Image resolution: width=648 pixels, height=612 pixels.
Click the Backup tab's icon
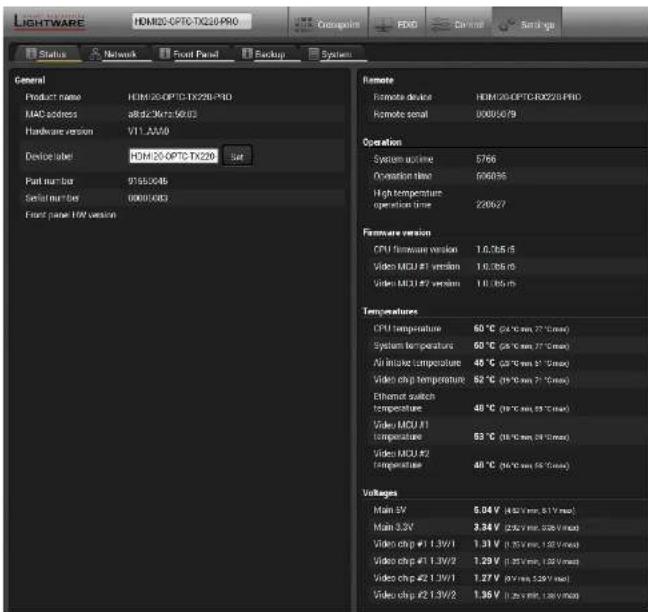(247, 54)
